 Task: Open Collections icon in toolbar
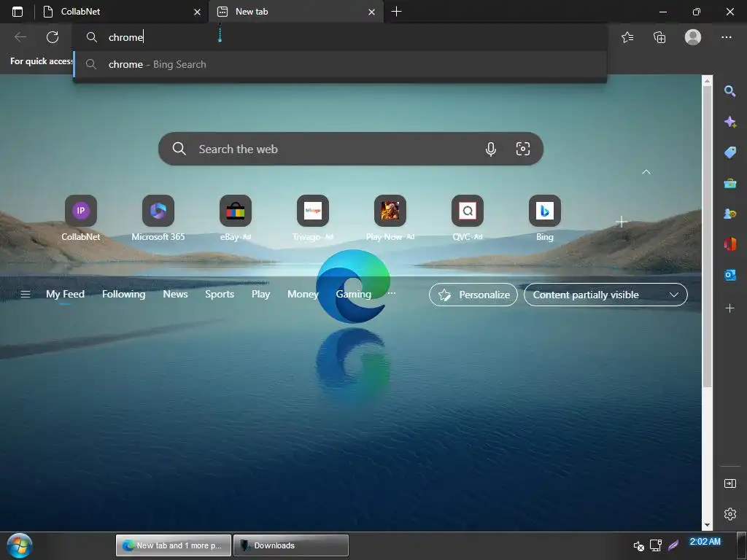point(659,37)
